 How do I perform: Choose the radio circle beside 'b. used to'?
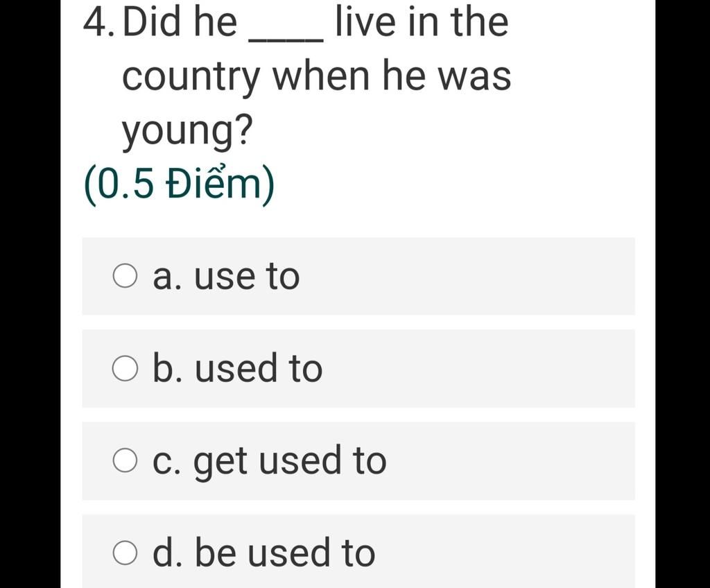[125, 368]
